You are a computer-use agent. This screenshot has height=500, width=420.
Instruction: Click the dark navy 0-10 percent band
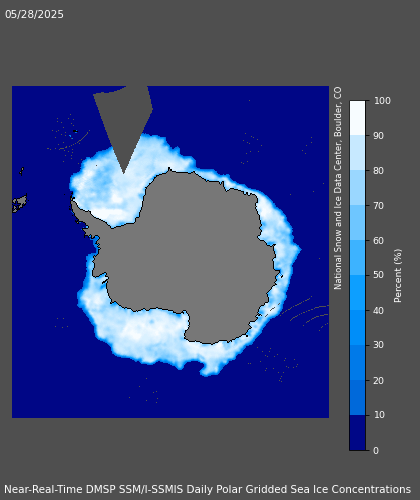tap(357, 433)
